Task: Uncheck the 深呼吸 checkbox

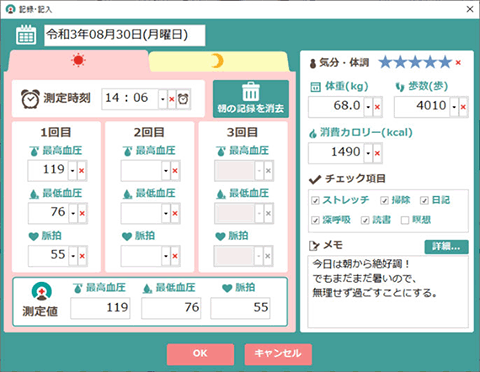Action: [315, 220]
